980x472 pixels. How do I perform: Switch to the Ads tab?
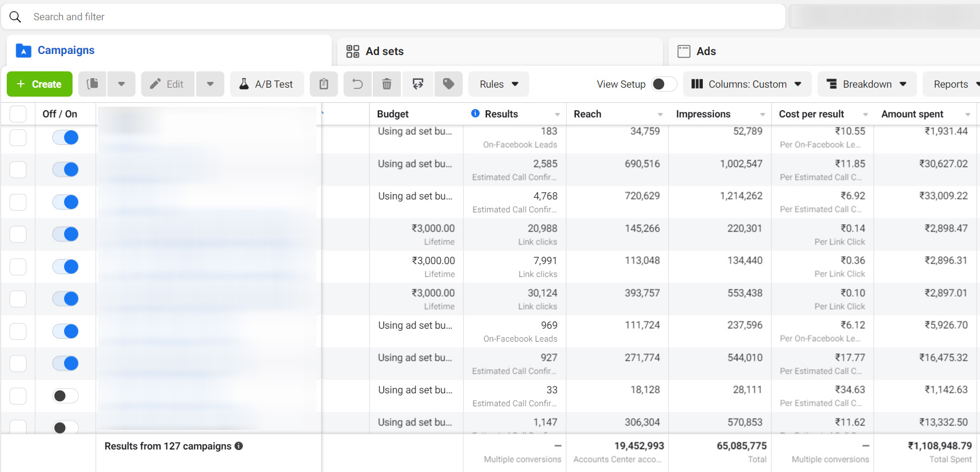824,51
